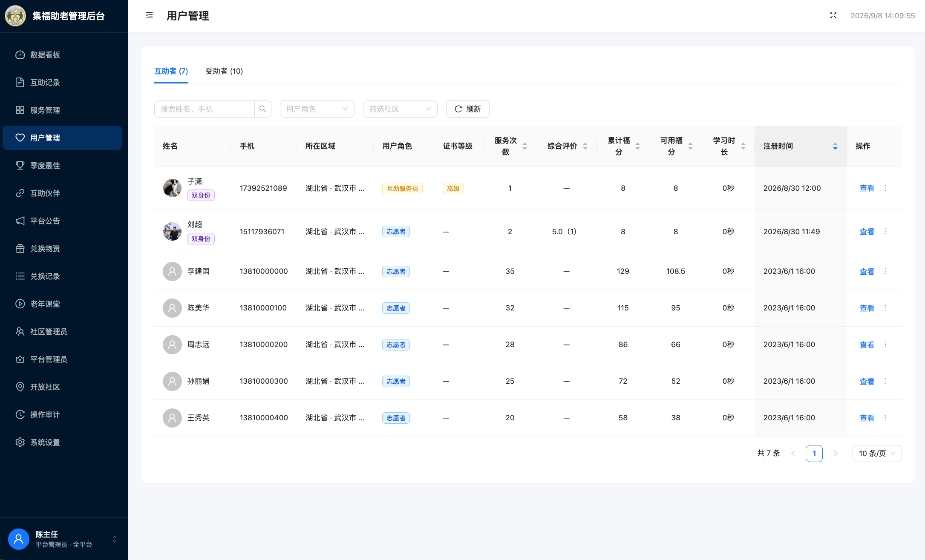
Task: Open 互助伙伴 link icon in sidebar
Action: pyautogui.click(x=20, y=193)
